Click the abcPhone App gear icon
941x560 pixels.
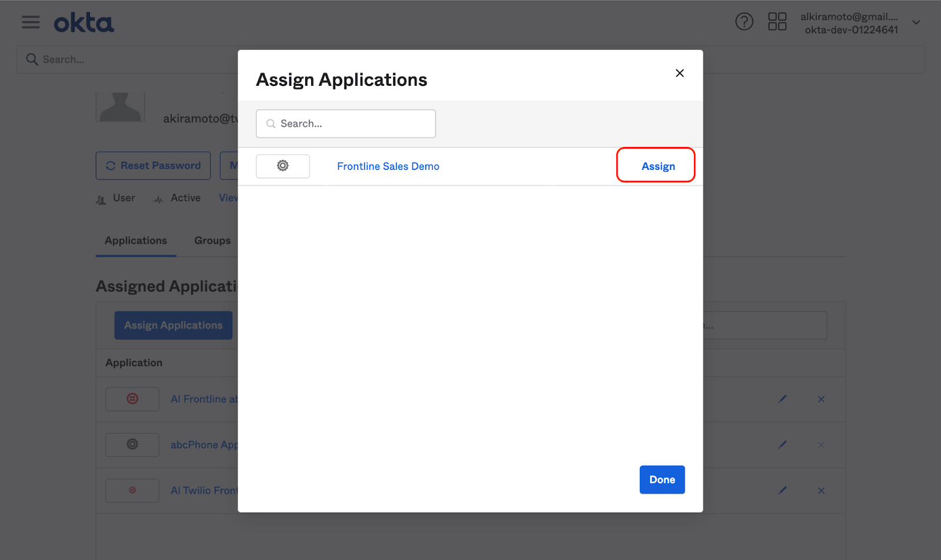(x=132, y=445)
